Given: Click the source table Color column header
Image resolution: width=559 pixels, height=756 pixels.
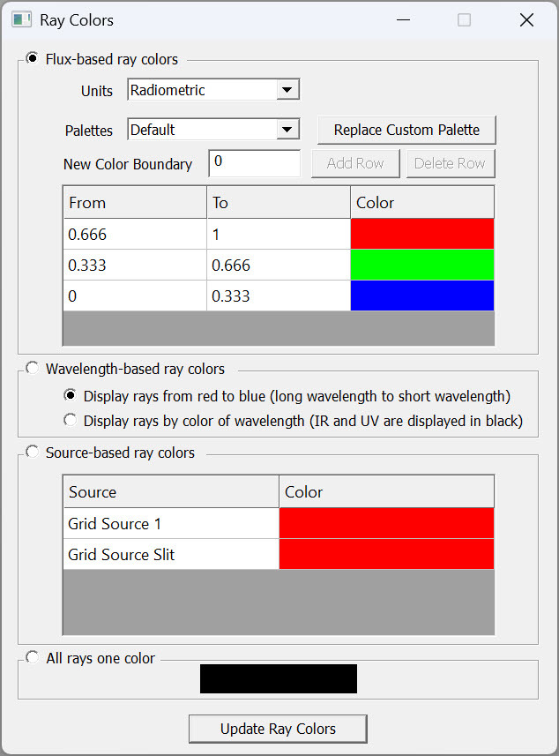Looking at the screenshot, I should [x=386, y=491].
